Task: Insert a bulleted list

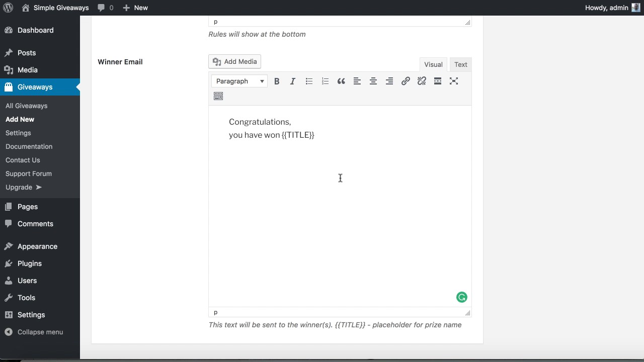Action: (x=309, y=81)
